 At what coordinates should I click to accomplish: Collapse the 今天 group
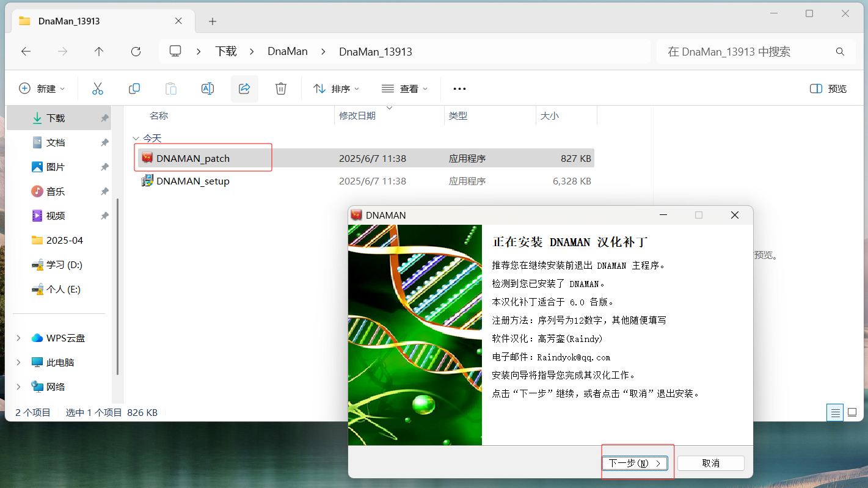pos(136,139)
